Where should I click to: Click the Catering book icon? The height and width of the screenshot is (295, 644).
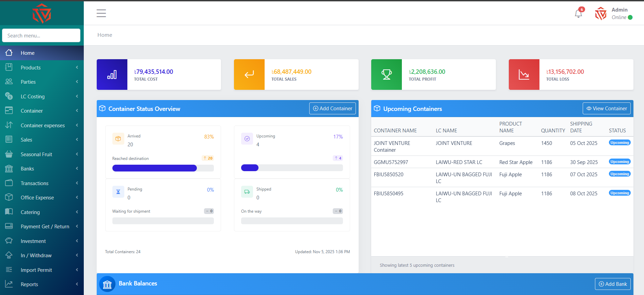[x=9, y=212]
